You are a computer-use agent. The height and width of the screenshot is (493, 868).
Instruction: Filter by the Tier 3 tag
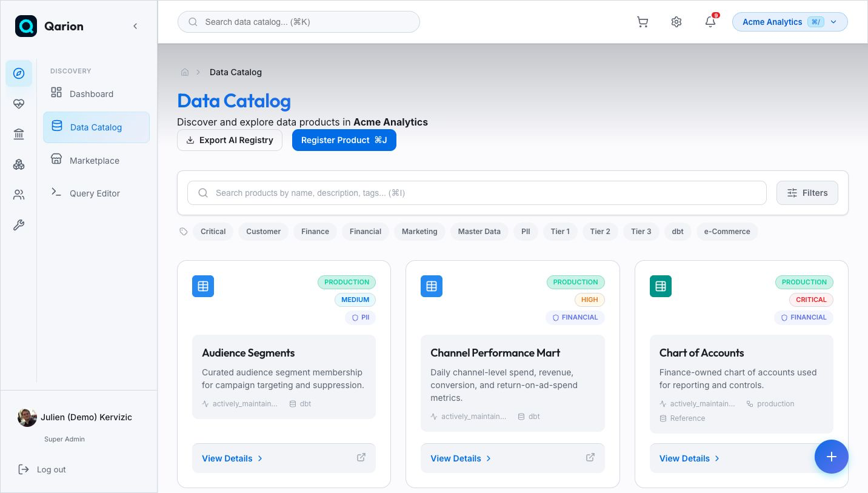(x=641, y=232)
